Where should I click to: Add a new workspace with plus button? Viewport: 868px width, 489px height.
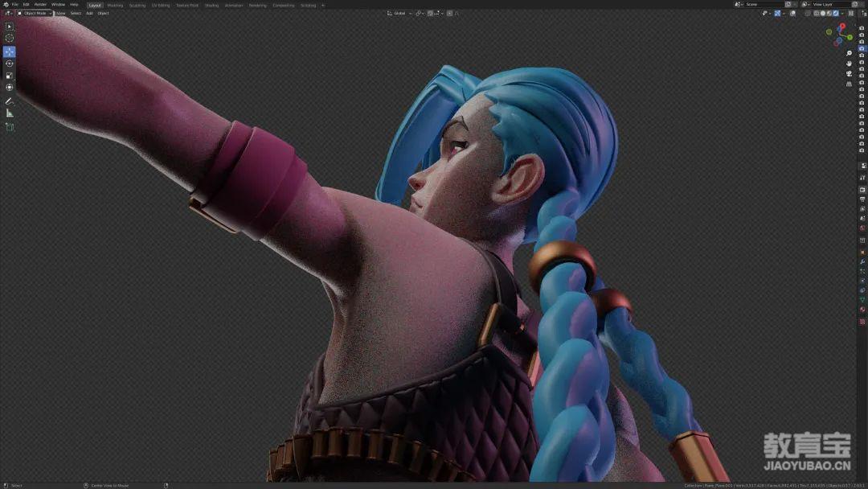(x=323, y=5)
